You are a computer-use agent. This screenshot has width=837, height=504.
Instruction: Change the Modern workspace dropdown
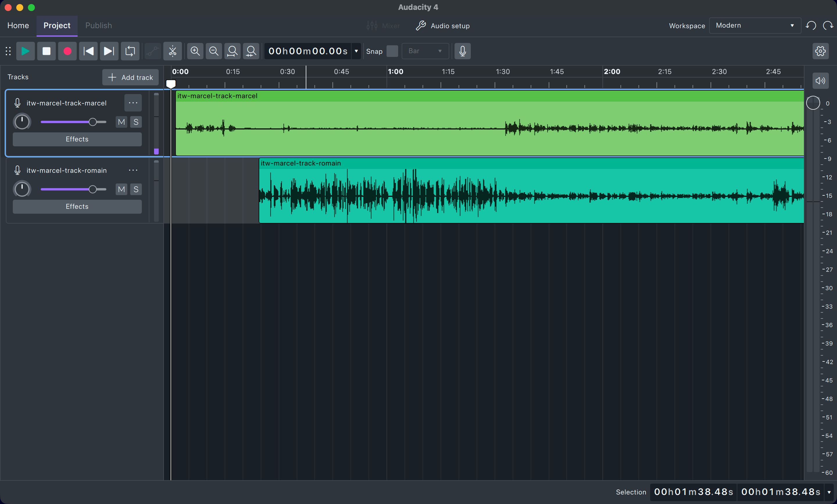(755, 25)
